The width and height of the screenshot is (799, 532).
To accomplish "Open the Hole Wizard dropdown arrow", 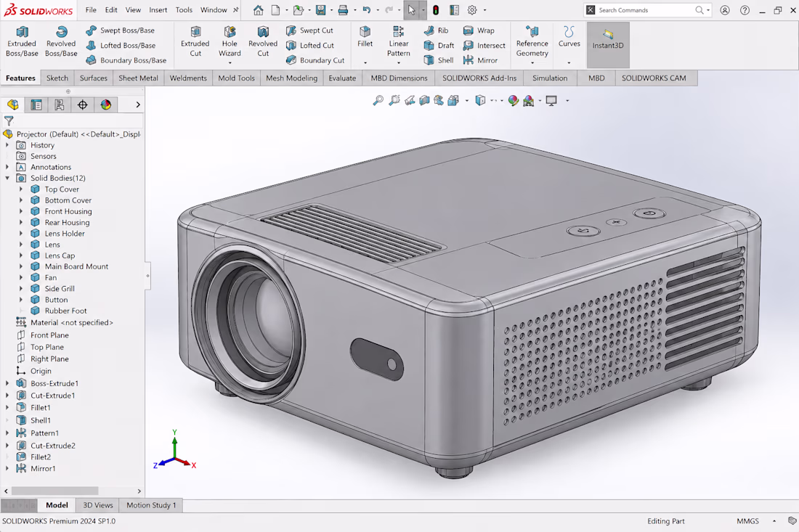I will point(230,63).
